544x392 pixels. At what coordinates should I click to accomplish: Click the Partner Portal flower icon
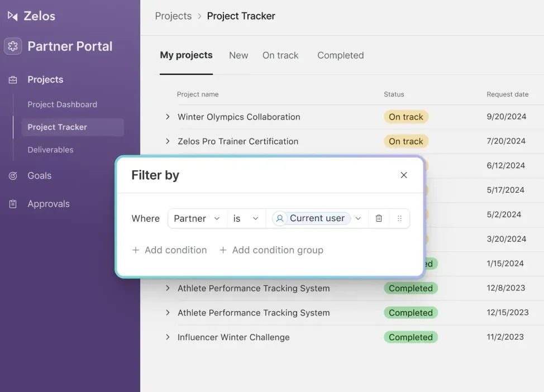point(13,46)
